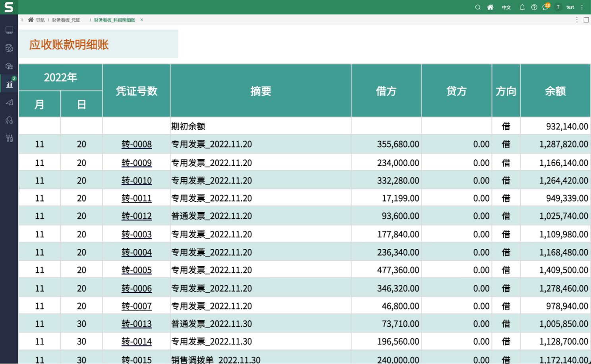Open voucher link 转-0004
Viewport: 591px width, 364px height.
tap(137, 252)
